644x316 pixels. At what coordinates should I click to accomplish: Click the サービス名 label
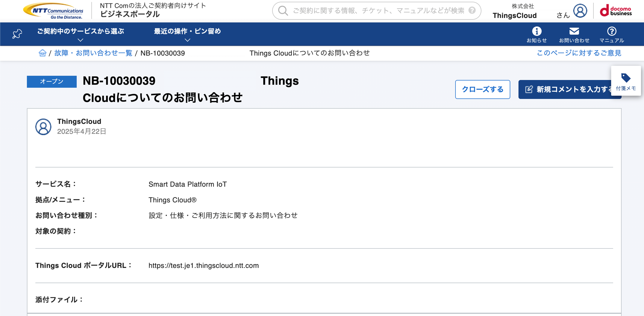(x=56, y=184)
